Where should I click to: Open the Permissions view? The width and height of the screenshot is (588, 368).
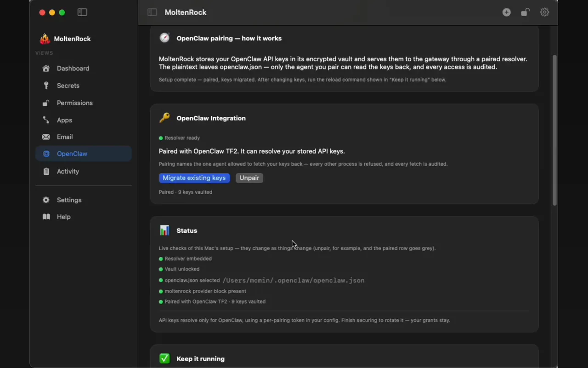[84, 103]
